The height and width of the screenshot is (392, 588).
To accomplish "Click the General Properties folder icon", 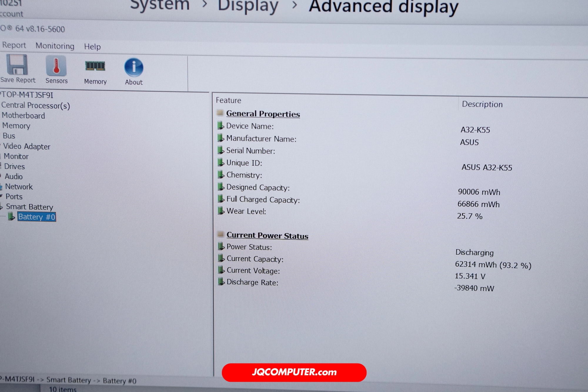I will click(x=220, y=113).
